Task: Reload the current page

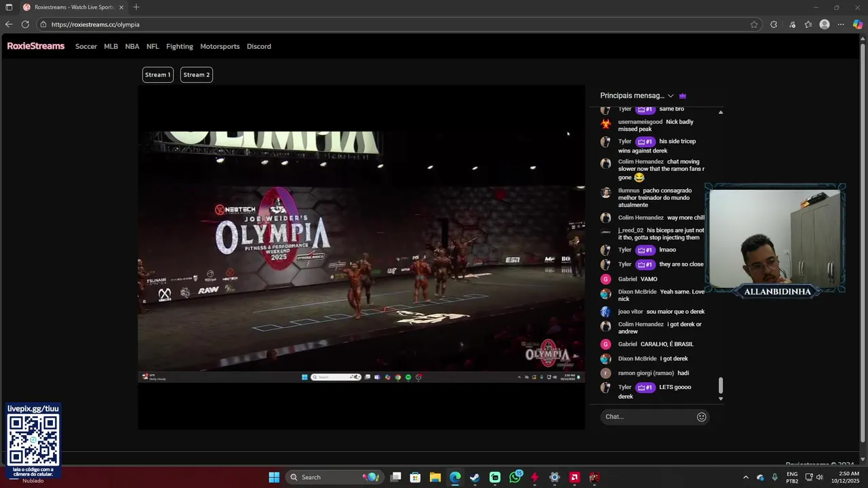Action: coord(25,24)
